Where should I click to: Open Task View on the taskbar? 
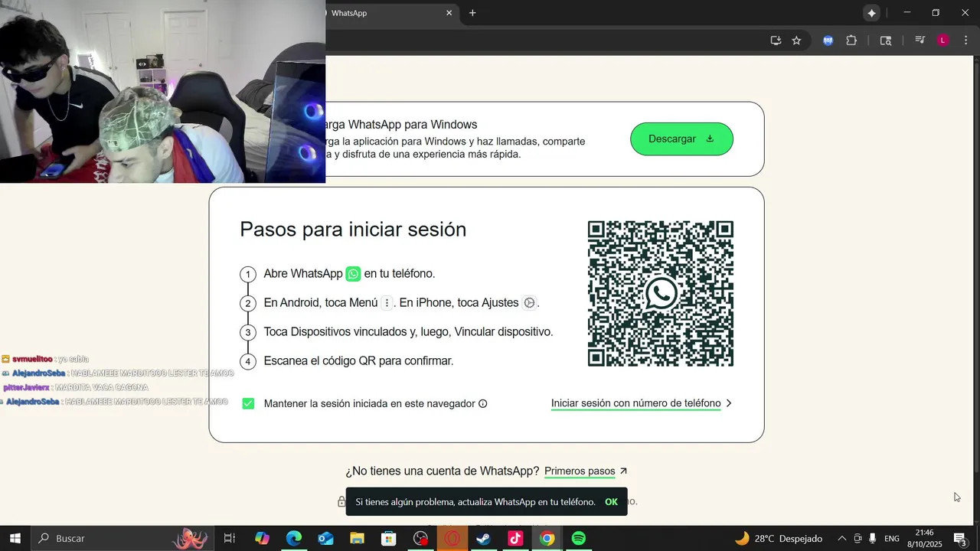point(229,539)
